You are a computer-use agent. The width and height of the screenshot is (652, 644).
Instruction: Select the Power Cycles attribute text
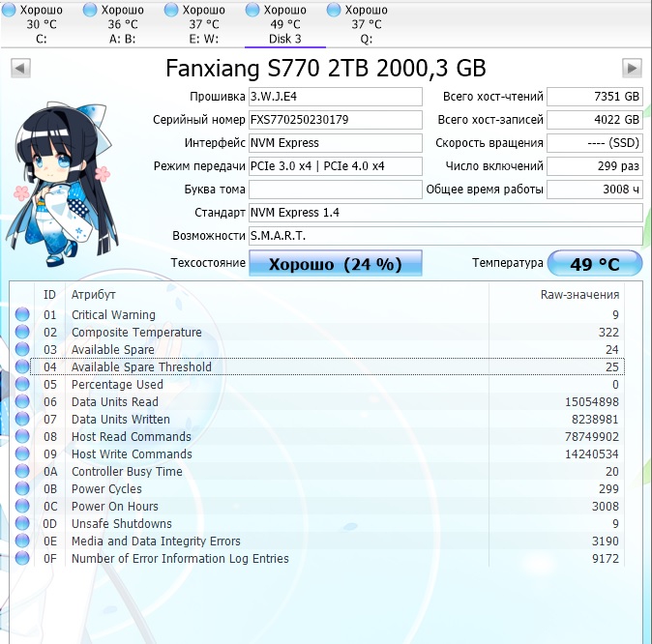(106, 489)
